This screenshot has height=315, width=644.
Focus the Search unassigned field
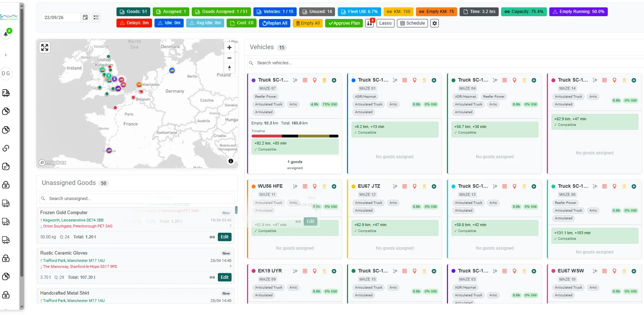click(x=137, y=199)
